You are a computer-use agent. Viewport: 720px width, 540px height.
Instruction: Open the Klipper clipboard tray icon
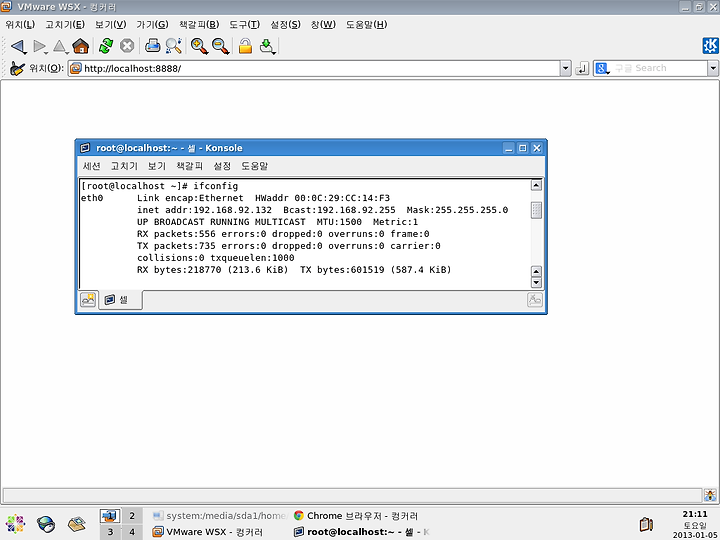pyautogui.click(x=646, y=524)
